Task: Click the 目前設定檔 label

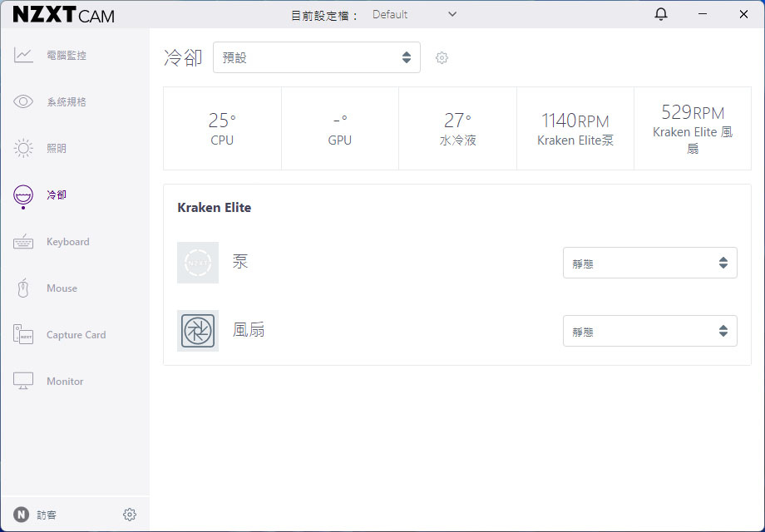Action: [x=324, y=16]
